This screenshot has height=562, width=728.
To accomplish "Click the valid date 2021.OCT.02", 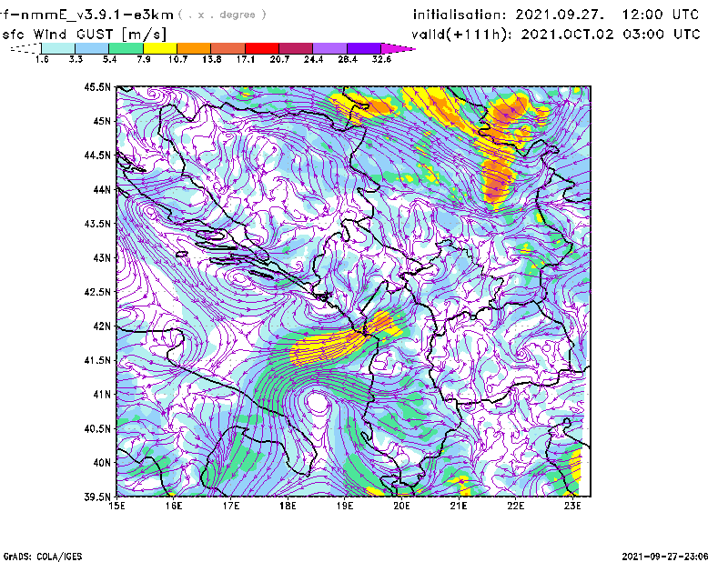I will coord(567,35).
